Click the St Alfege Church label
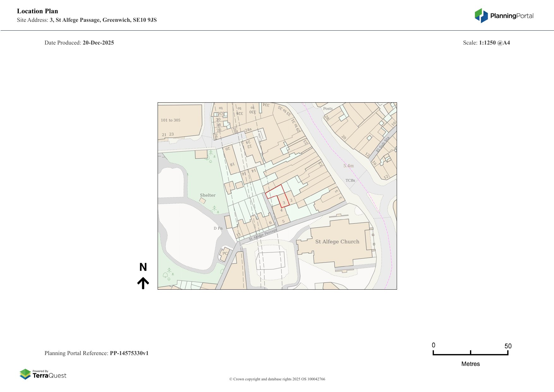This screenshot has width=554, height=392. (337, 242)
